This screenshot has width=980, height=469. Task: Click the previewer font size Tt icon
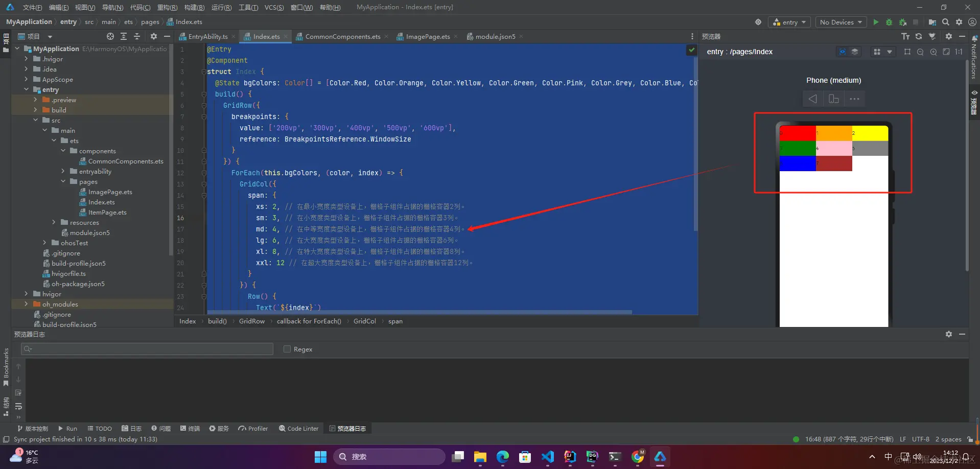click(x=905, y=36)
